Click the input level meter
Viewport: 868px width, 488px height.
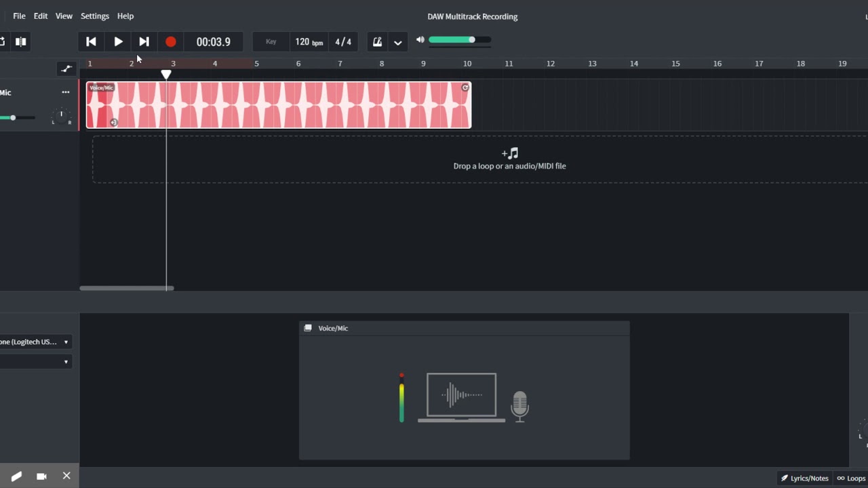[401, 398]
